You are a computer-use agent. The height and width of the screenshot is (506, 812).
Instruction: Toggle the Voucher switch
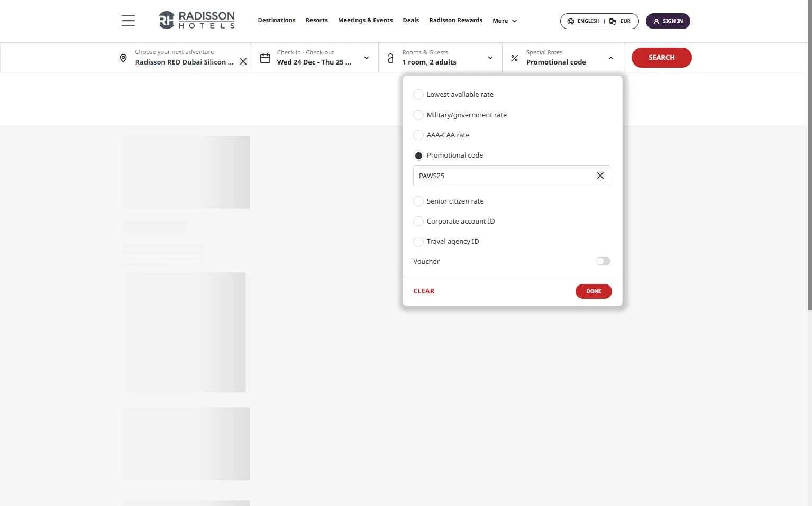603,261
